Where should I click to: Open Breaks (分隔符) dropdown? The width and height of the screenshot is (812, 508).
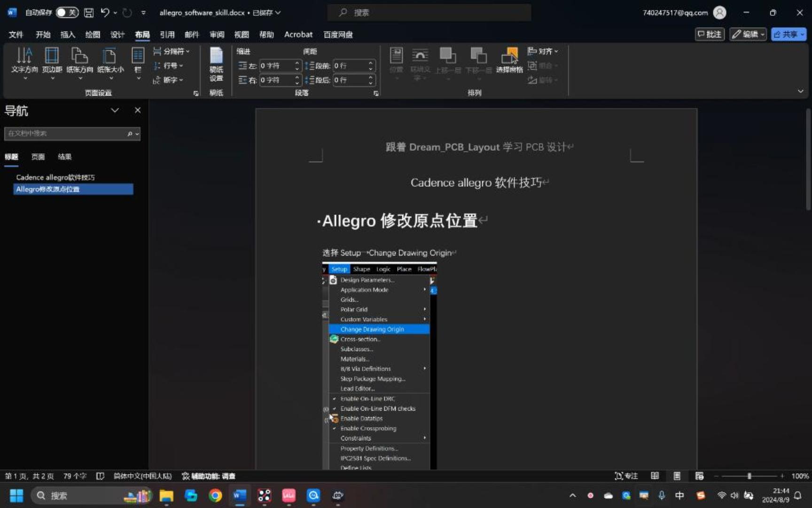171,51
